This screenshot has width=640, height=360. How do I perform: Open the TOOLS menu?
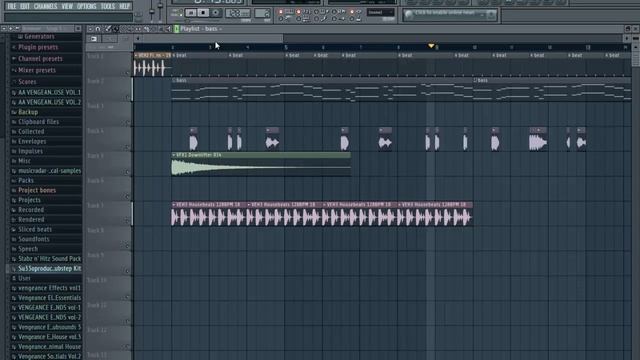[108, 6]
